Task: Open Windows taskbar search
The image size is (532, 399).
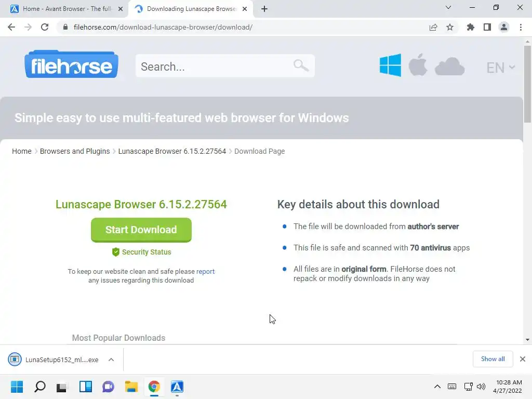Action: (x=39, y=387)
